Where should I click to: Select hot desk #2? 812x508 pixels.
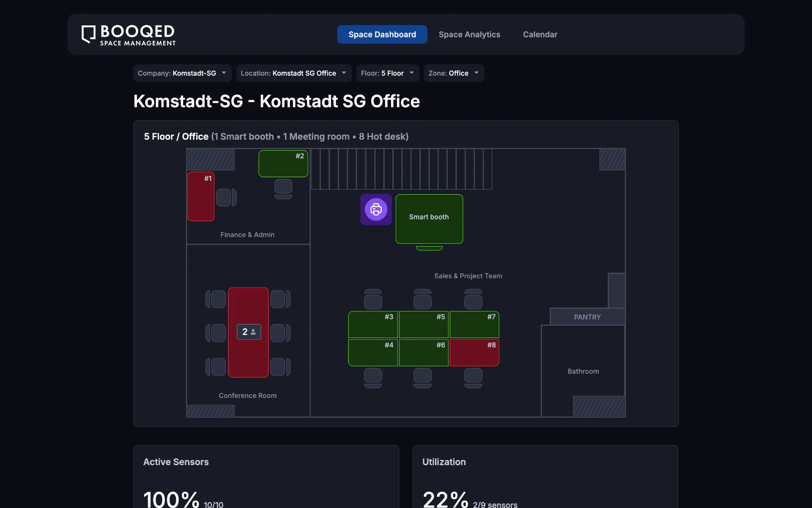tap(283, 164)
